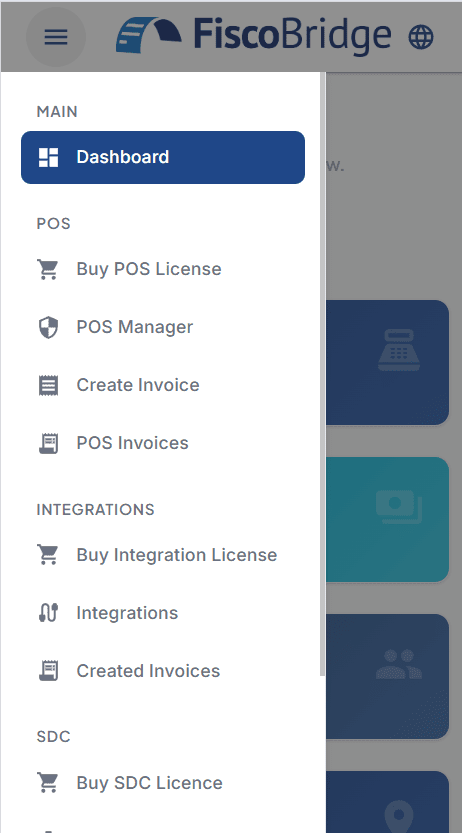The width and height of the screenshot is (462, 833).
Task: Click the FiscoBridge logo
Action: 254,35
